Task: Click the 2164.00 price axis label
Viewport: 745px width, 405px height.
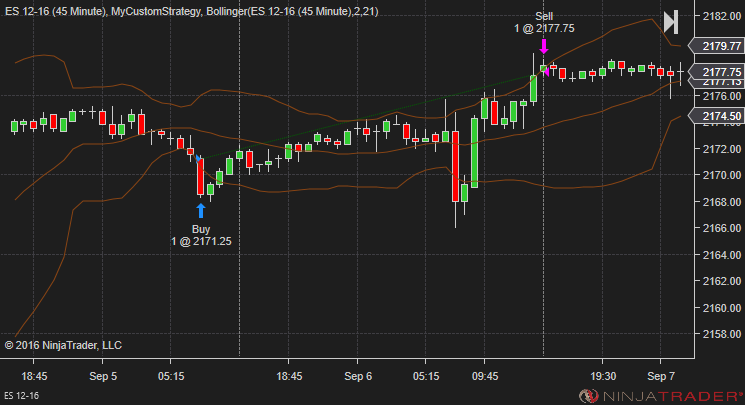Action: tap(722, 255)
